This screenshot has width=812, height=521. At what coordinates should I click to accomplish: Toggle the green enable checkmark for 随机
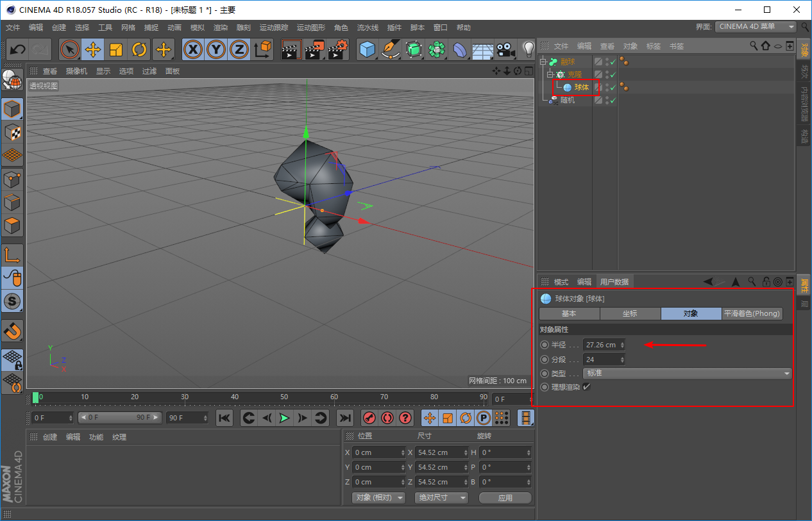click(x=613, y=100)
